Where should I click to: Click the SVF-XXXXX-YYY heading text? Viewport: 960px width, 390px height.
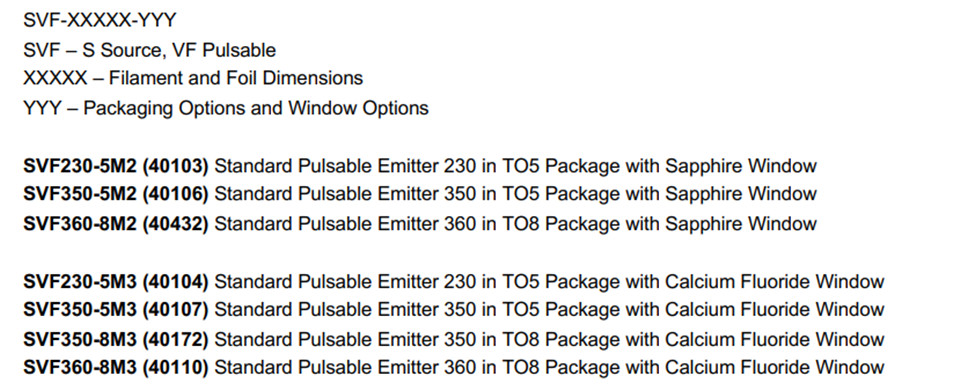[100, 20]
